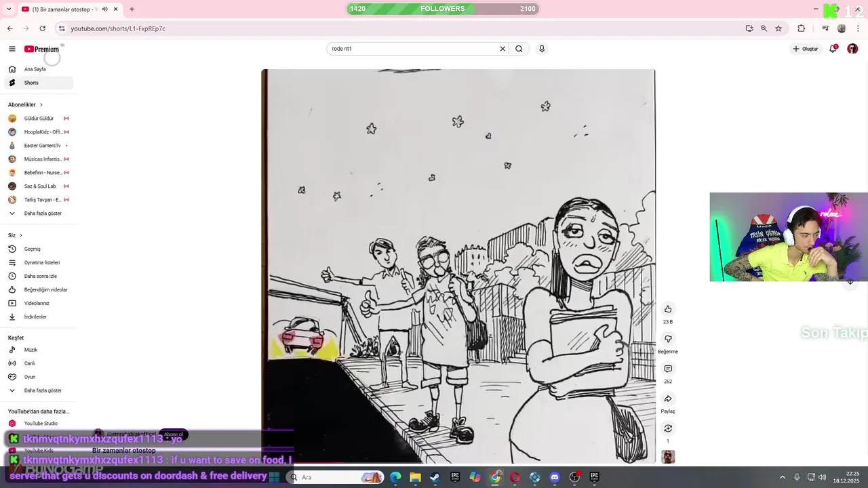The image size is (868, 488).
Task: Focus the YouTube search field
Action: 414,49
